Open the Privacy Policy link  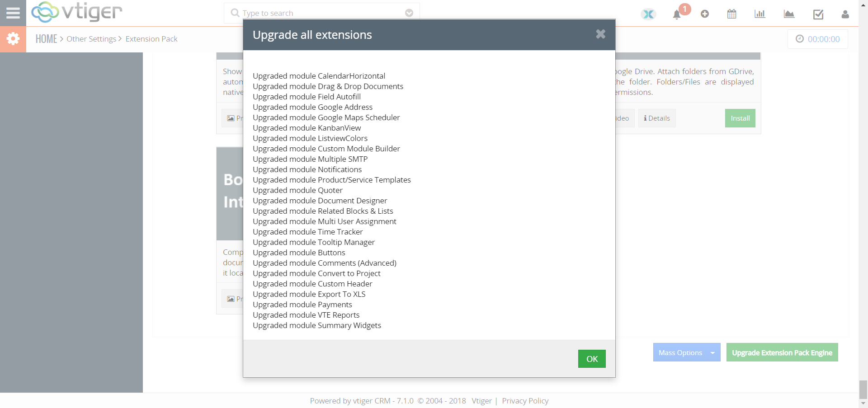point(525,401)
